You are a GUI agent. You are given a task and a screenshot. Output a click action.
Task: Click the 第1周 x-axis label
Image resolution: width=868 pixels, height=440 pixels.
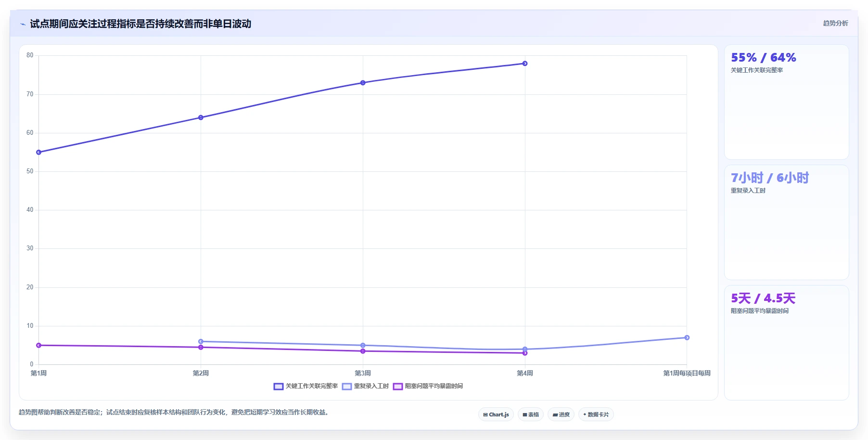[x=39, y=374]
